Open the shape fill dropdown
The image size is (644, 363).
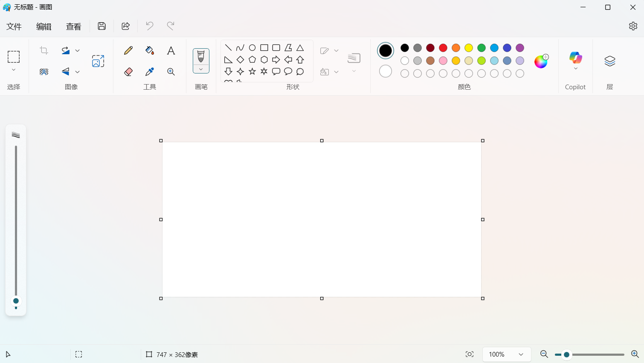[336, 72]
